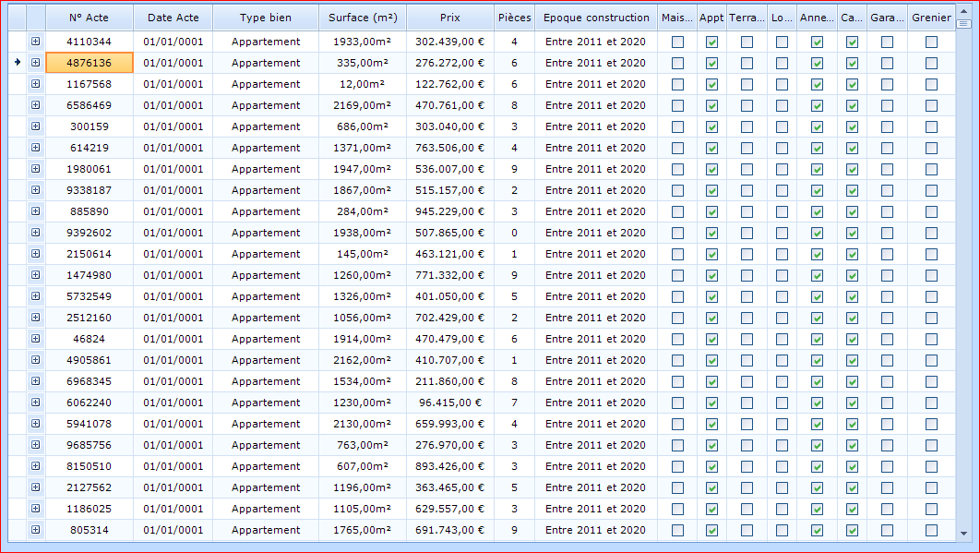The height and width of the screenshot is (553, 980).
Task: Sort by Pièces column header
Action: pyautogui.click(x=514, y=18)
